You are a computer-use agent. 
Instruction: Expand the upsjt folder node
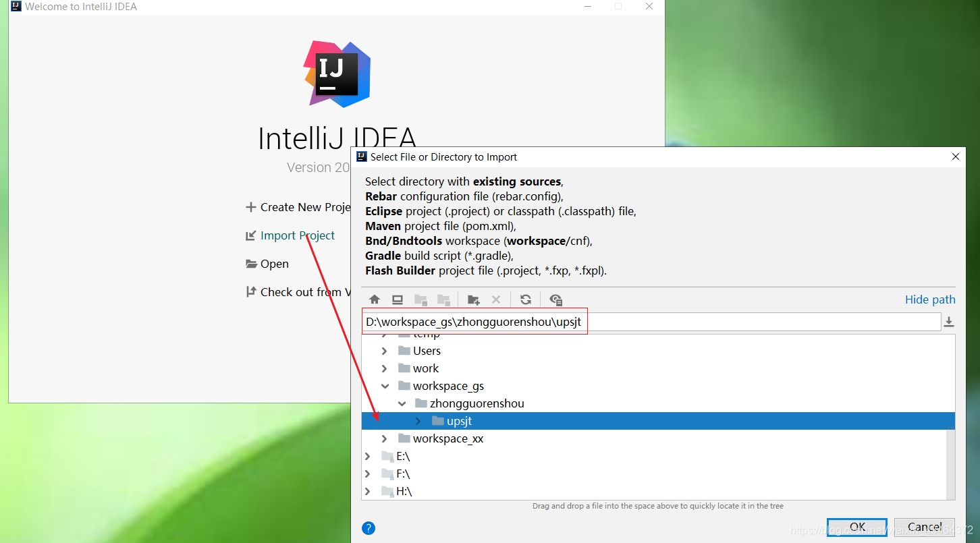coord(418,421)
